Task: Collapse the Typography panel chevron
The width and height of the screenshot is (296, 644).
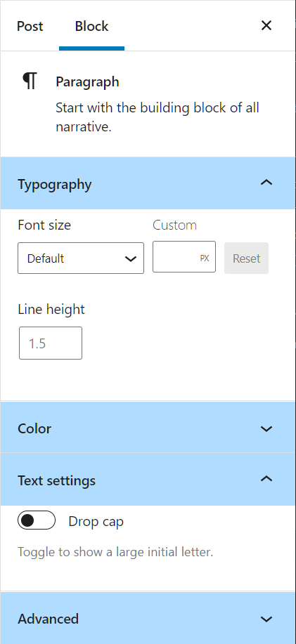Action: [266, 183]
